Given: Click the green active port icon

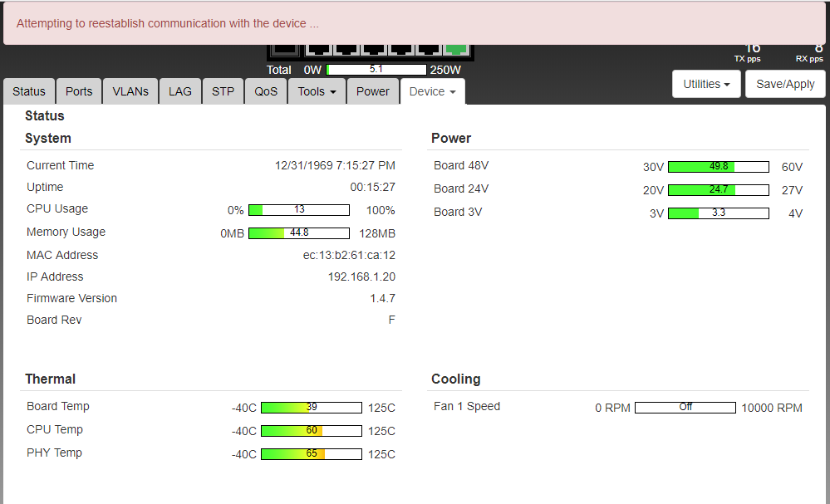Looking at the screenshot, I should click(455, 50).
